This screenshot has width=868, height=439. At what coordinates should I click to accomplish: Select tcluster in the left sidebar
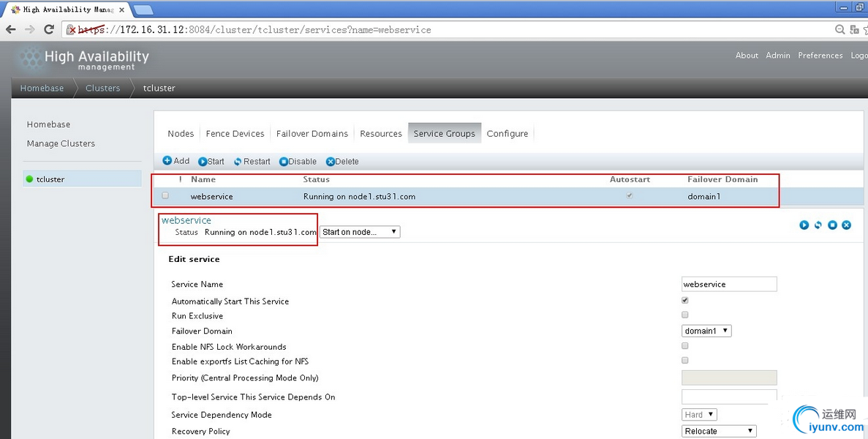(x=83, y=179)
